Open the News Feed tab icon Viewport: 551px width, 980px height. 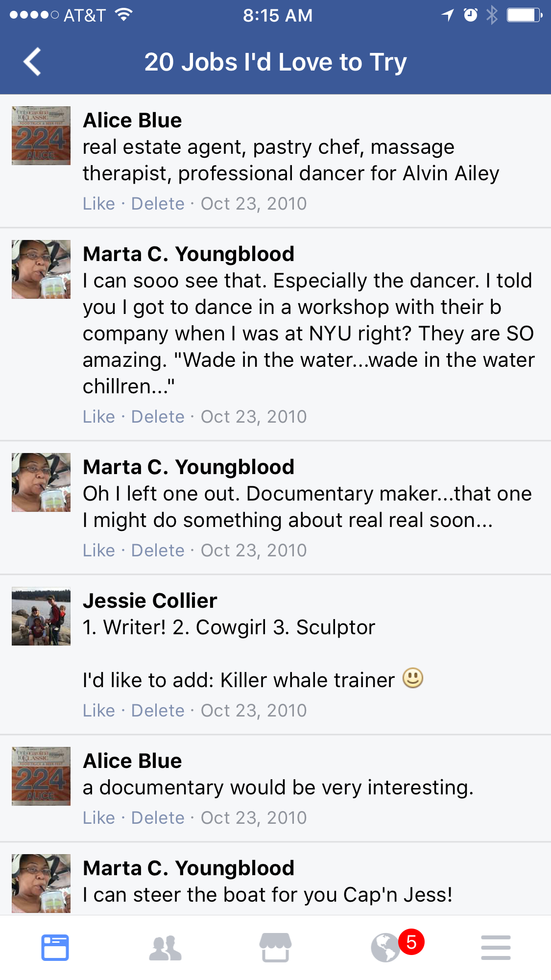[55, 947]
